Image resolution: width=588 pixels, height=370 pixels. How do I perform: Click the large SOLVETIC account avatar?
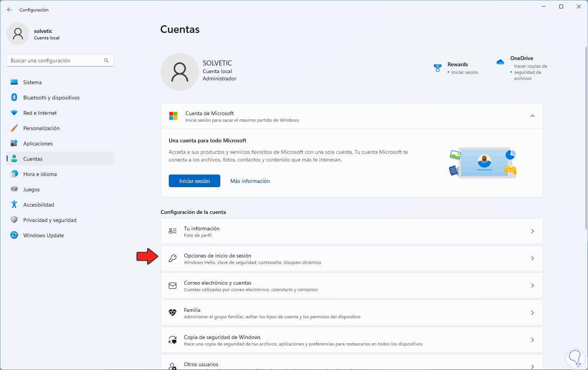(180, 72)
